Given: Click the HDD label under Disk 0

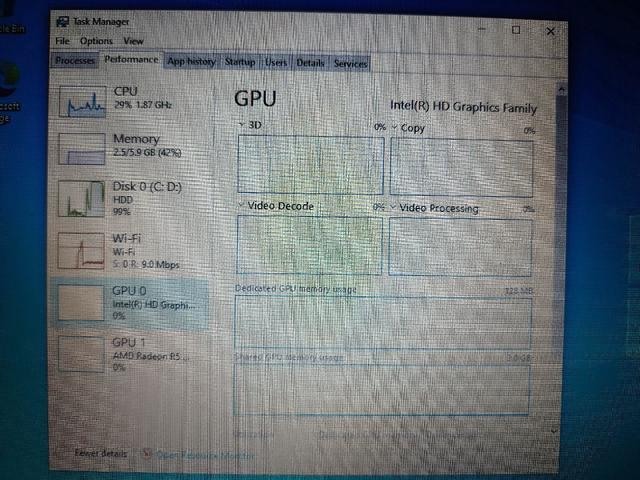Looking at the screenshot, I should pos(123,200).
